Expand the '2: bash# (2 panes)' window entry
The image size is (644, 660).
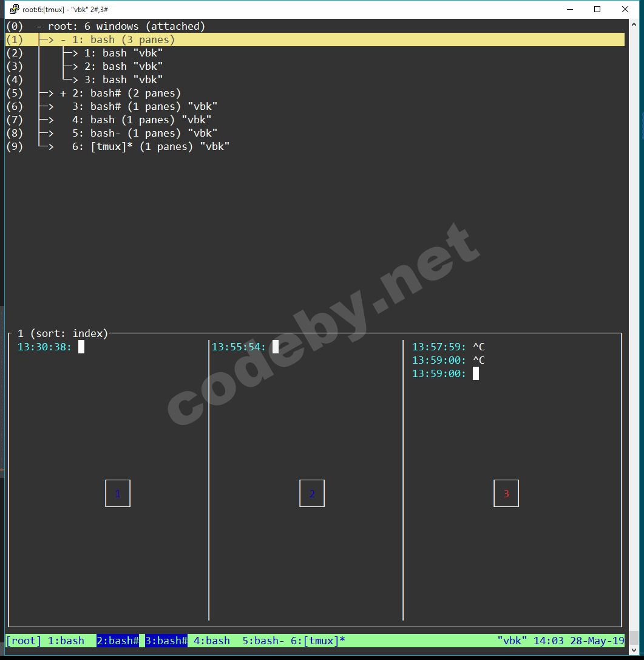(x=63, y=94)
